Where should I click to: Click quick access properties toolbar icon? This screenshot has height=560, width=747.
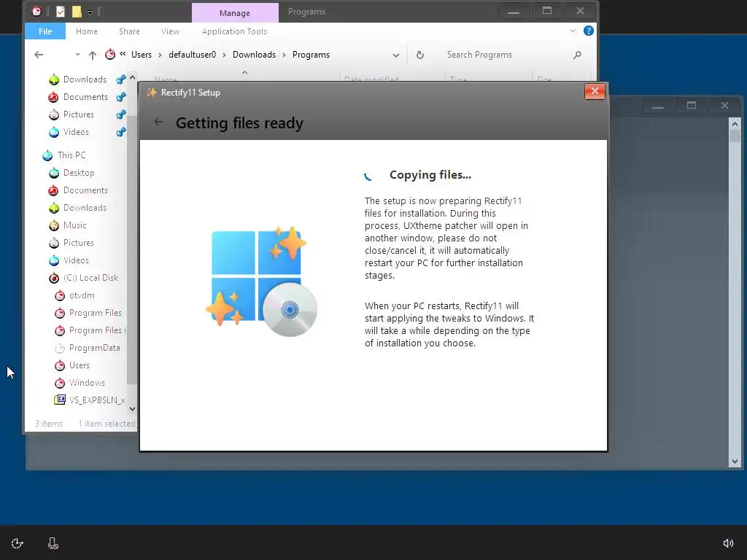pyautogui.click(x=61, y=12)
